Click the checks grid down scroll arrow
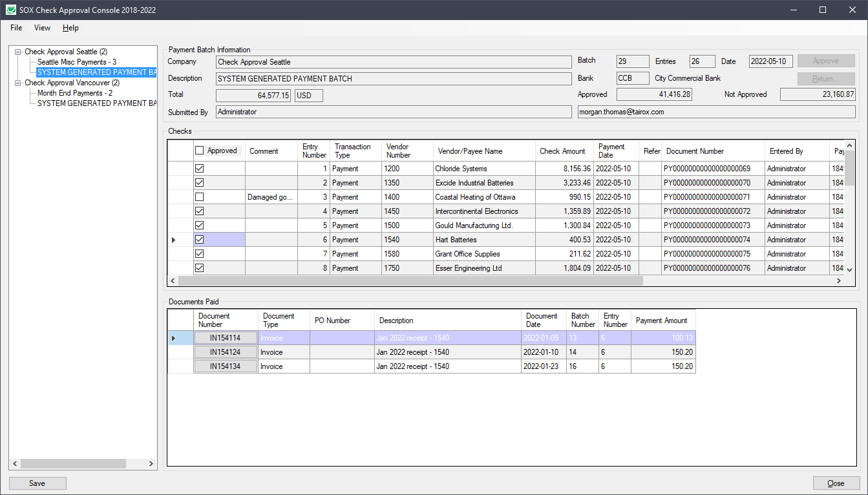This screenshot has width=868, height=495. (850, 269)
